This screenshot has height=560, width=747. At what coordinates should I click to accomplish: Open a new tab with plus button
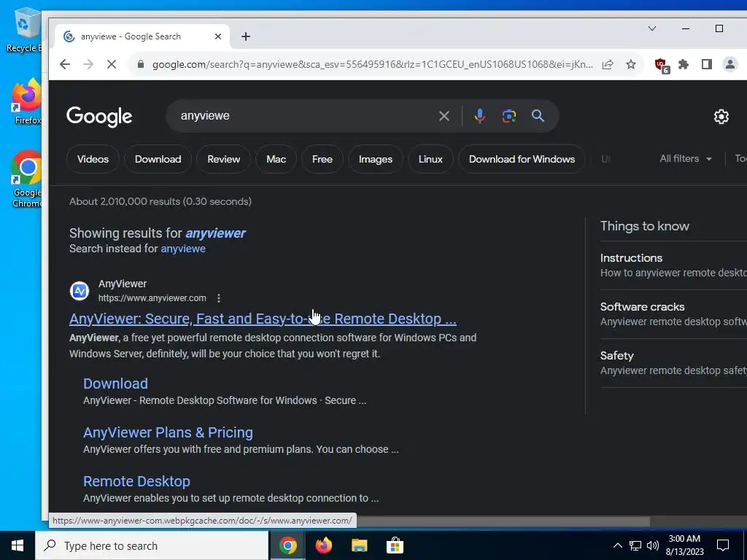245,36
